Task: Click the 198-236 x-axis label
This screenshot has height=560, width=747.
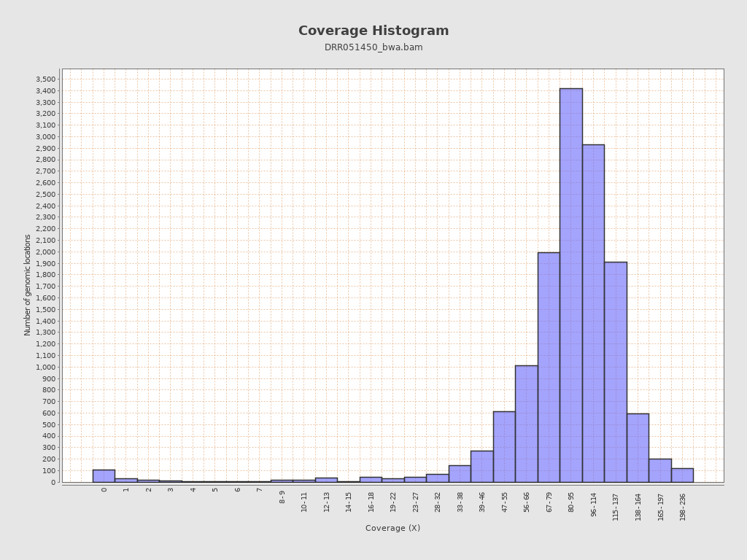Action: (683, 506)
